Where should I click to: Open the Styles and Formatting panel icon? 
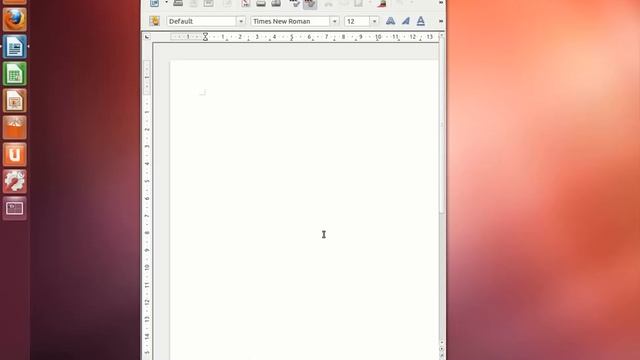[154, 21]
